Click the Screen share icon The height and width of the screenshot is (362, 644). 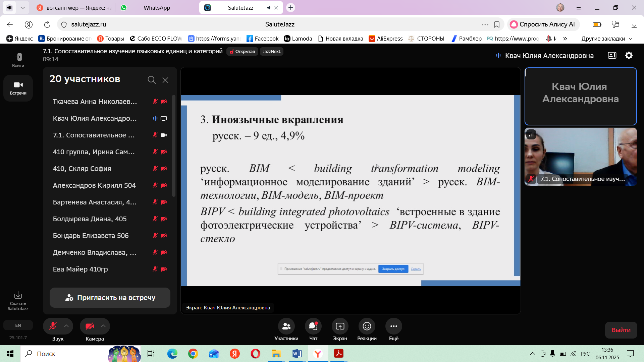[340, 326]
